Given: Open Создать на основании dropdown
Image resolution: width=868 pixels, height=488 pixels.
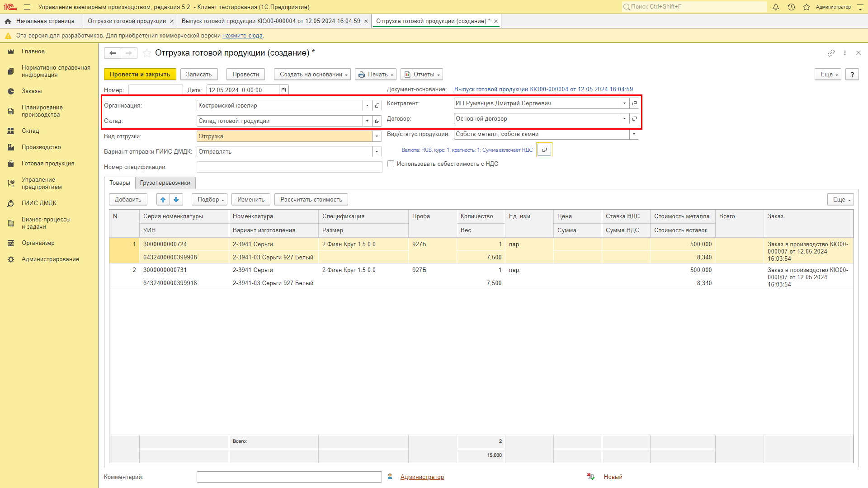Looking at the screenshot, I should point(312,75).
